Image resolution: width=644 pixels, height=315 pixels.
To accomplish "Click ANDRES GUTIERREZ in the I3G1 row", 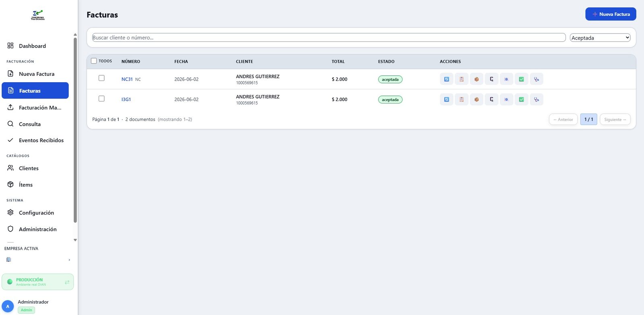I will (258, 97).
